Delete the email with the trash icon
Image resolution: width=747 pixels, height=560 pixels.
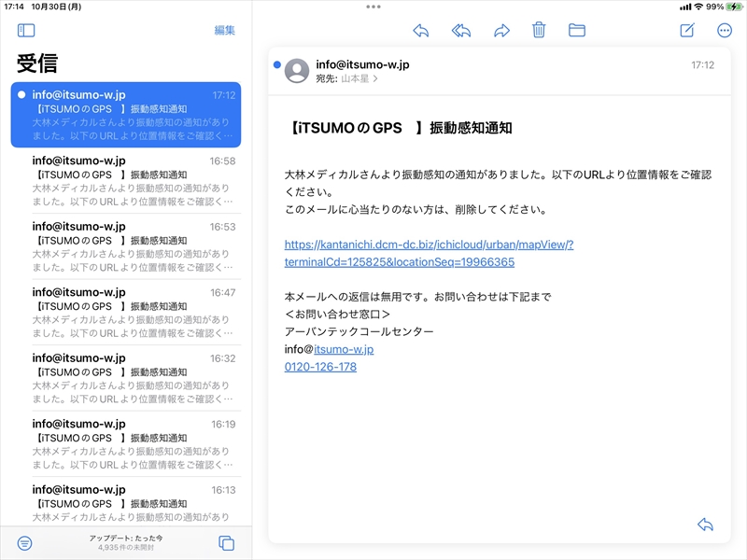pos(539,30)
